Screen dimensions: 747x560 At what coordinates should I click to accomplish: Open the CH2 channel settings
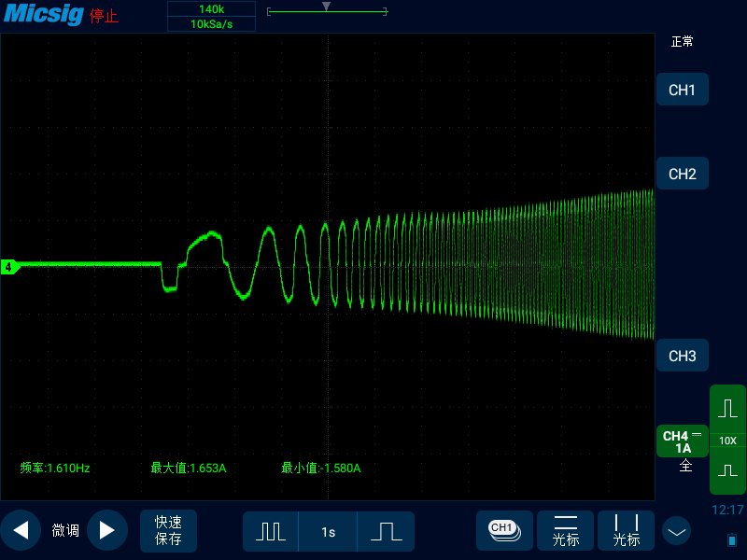(x=683, y=174)
